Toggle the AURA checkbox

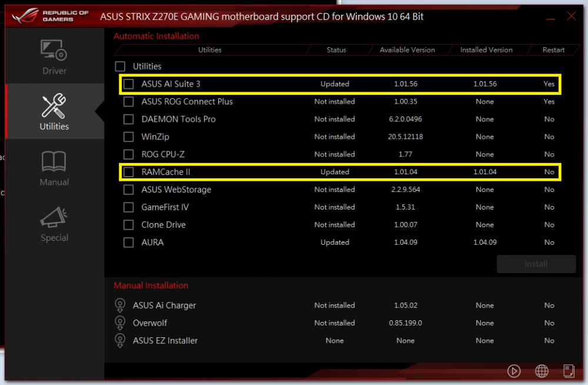pyautogui.click(x=129, y=243)
